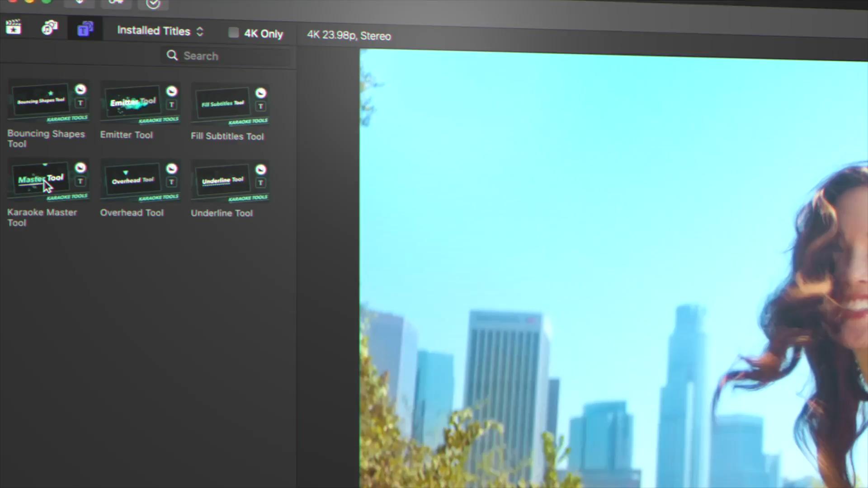
Task: Open the Libraries sidebar clapperboard icon
Action: pos(14,27)
